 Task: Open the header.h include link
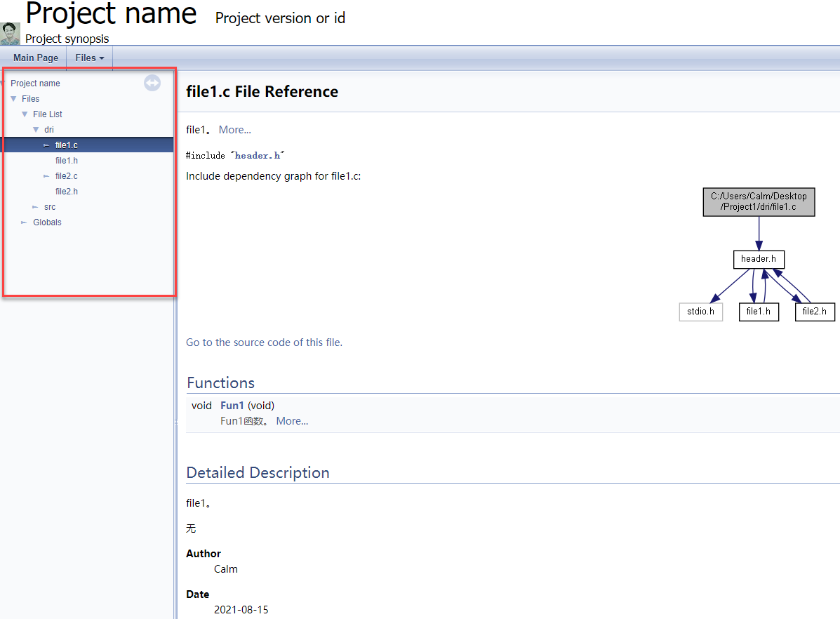(x=258, y=155)
